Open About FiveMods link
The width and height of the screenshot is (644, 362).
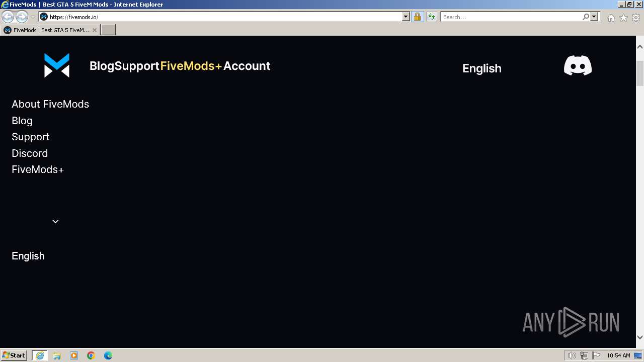coord(50,104)
